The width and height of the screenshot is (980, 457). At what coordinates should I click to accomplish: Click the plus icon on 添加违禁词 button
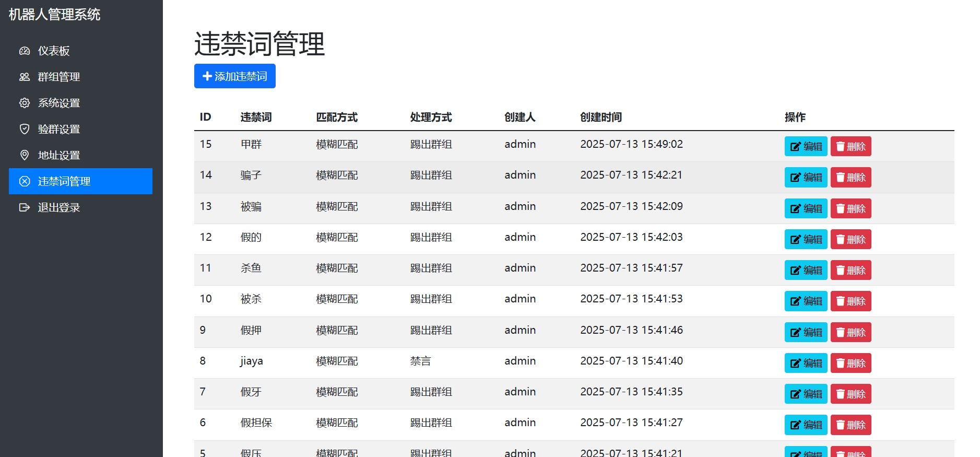(x=207, y=76)
